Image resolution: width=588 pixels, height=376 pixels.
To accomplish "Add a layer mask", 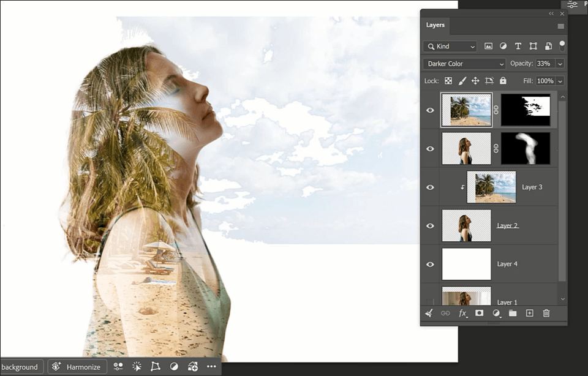I will pos(479,313).
